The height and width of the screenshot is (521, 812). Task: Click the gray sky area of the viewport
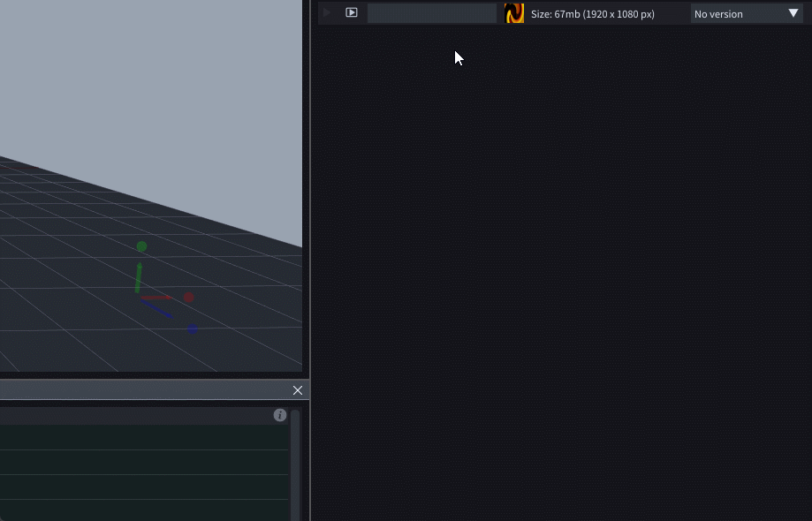click(x=150, y=79)
